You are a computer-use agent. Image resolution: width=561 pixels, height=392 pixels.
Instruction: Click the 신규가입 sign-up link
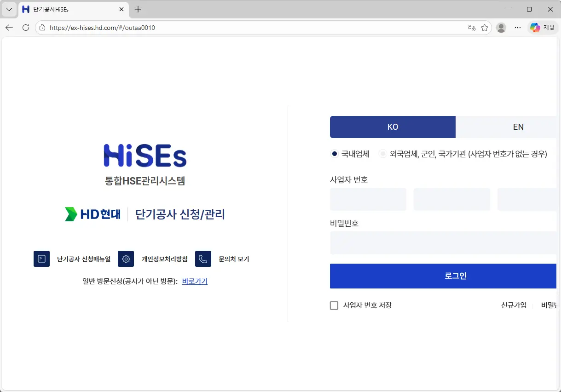[514, 306]
